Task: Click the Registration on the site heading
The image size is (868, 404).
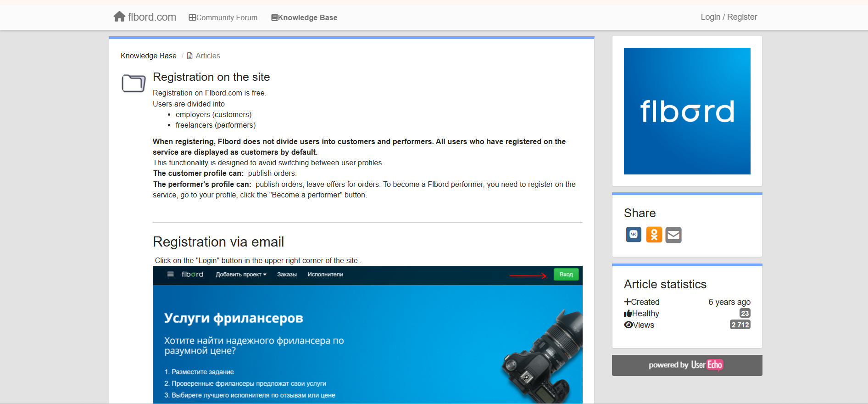Action: tap(211, 77)
